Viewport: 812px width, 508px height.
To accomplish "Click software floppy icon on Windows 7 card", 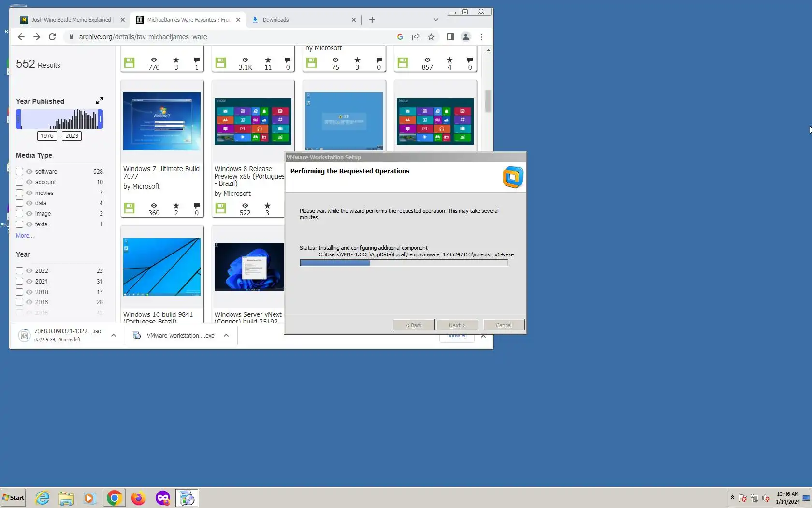I will (x=129, y=209).
